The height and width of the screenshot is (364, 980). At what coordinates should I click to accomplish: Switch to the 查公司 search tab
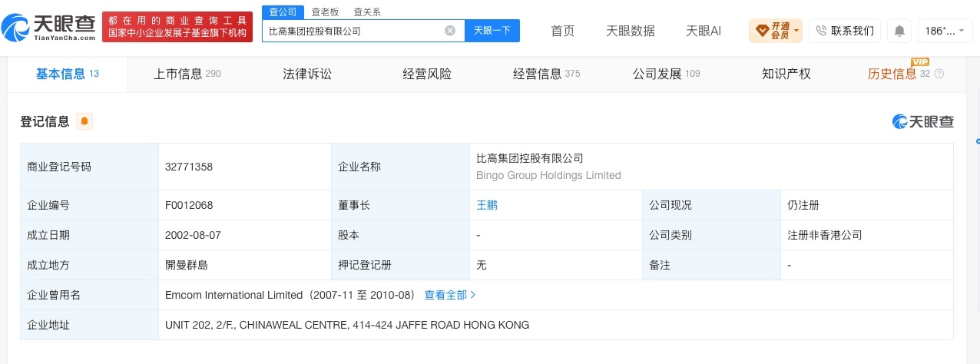click(282, 12)
